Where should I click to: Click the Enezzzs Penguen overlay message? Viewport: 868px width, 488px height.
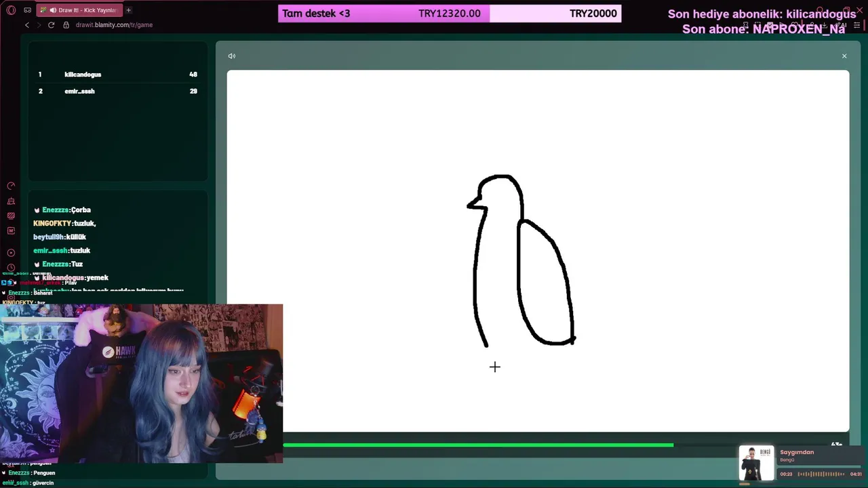coord(30,473)
